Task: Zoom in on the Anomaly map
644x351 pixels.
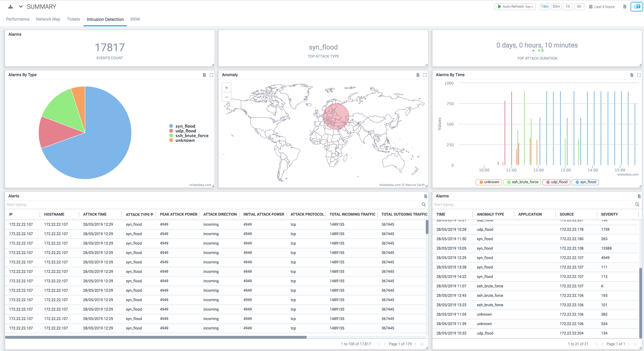Action: (227, 88)
